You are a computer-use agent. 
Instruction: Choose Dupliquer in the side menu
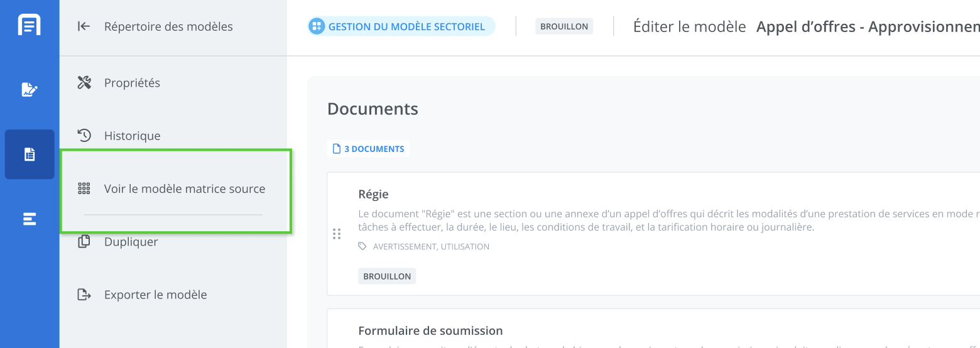click(x=131, y=242)
